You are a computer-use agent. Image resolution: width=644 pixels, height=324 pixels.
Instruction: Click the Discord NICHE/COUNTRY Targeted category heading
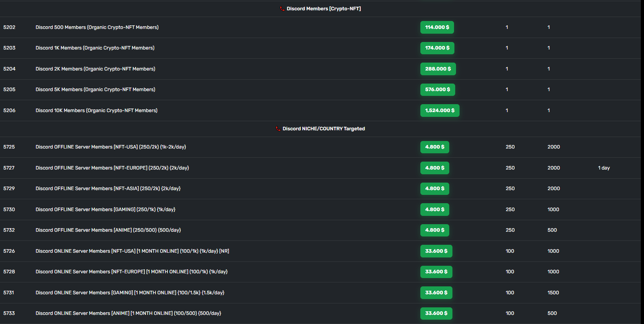pyautogui.click(x=324, y=129)
